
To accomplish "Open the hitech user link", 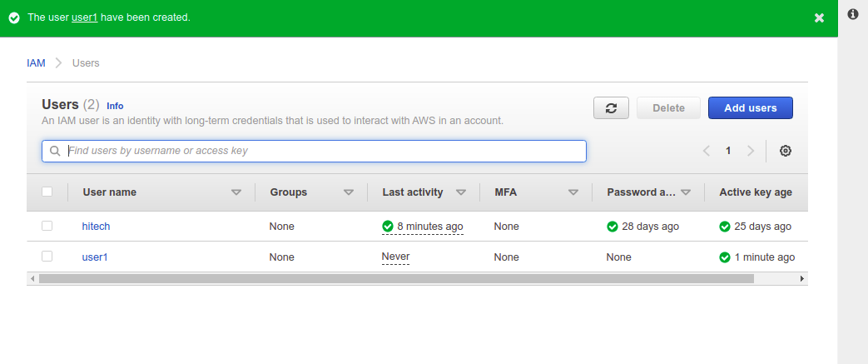I will pyautogui.click(x=96, y=226).
